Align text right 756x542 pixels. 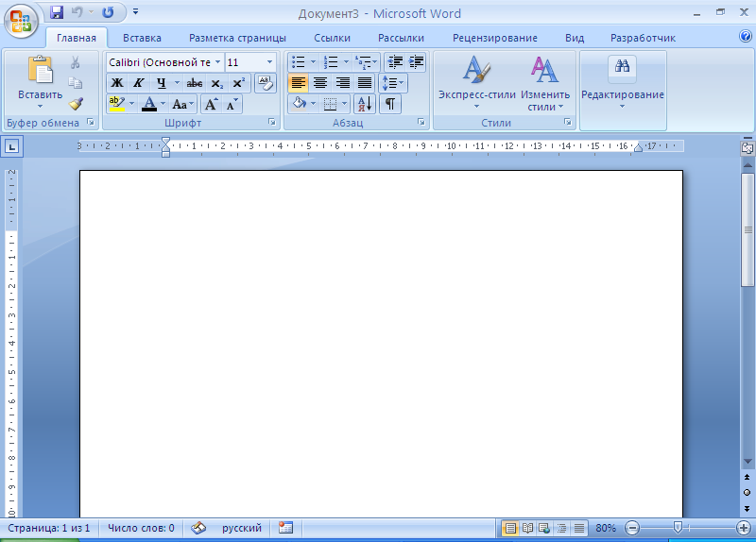point(342,83)
